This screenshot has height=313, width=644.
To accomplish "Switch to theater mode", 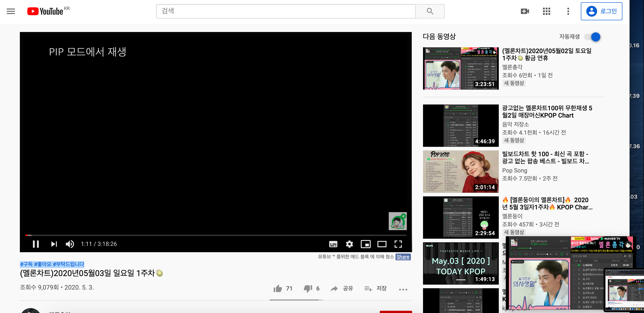I will [x=382, y=244].
